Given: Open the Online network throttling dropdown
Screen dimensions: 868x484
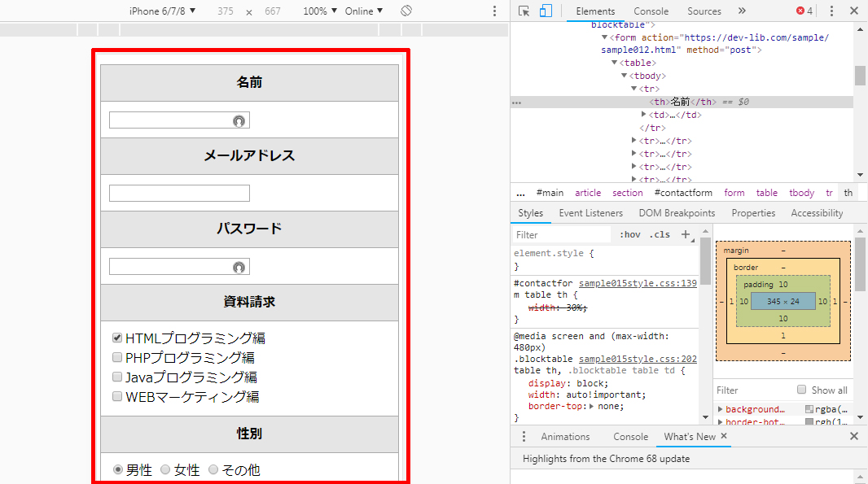Looking at the screenshot, I should [363, 11].
